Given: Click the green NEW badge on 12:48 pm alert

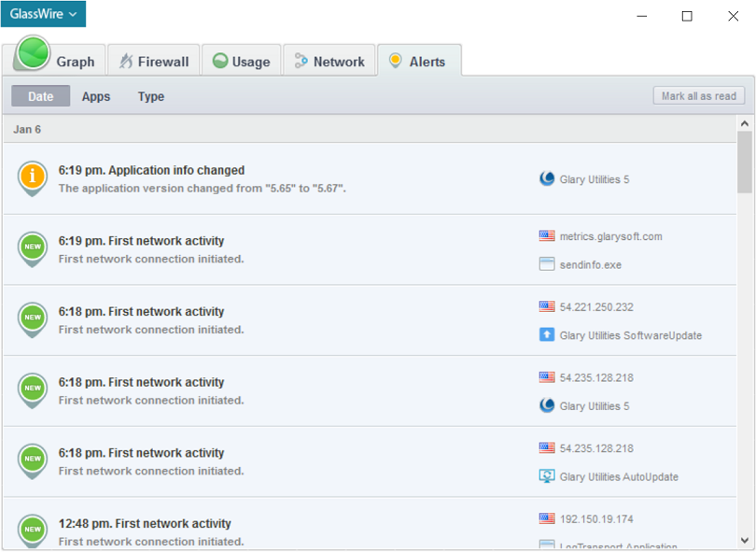Looking at the screenshot, I should pos(33,529).
